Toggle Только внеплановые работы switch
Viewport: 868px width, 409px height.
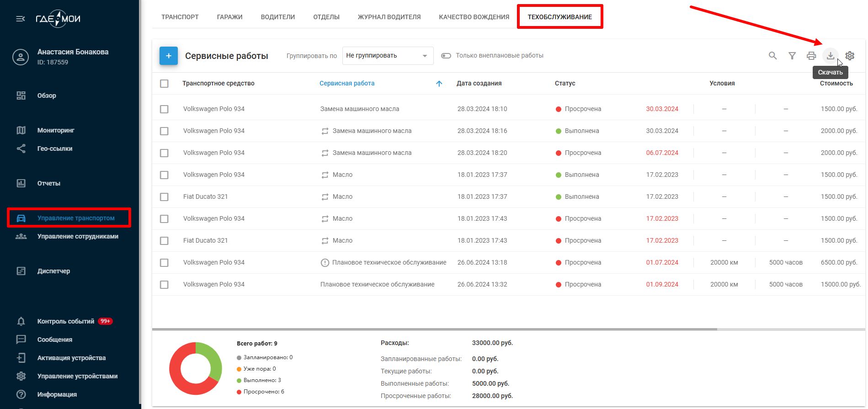click(x=446, y=56)
